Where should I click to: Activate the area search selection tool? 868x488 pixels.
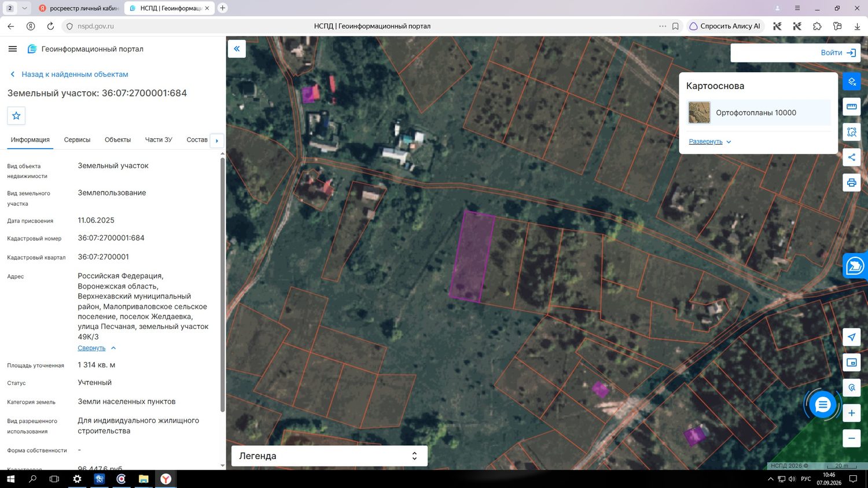pos(852,132)
